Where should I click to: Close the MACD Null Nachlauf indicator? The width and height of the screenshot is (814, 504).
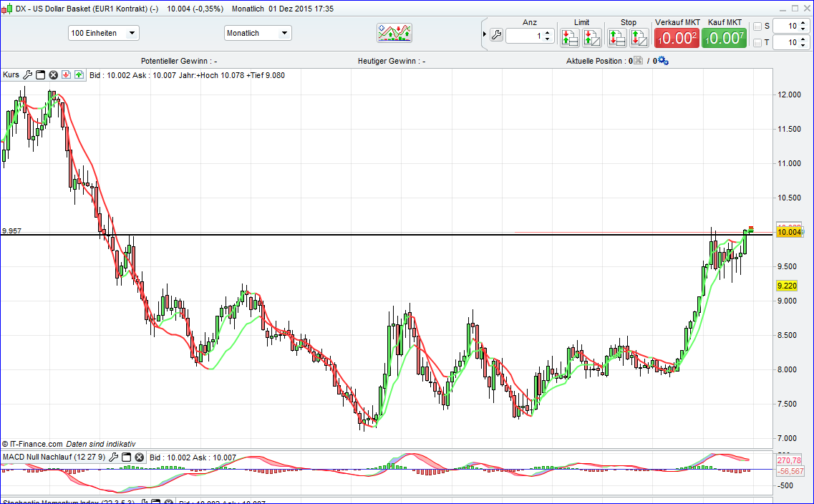click(x=139, y=455)
